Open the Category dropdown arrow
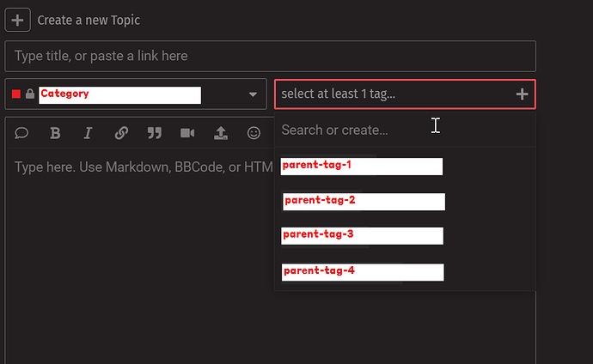Image resolution: width=593 pixels, height=364 pixels. click(x=253, y=94)
